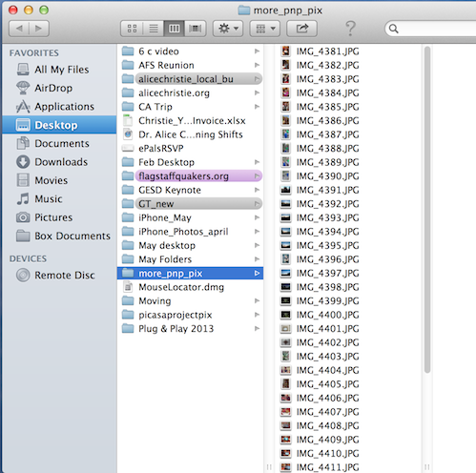
Task: Select the May Folders folder
Action: point(190,259)
